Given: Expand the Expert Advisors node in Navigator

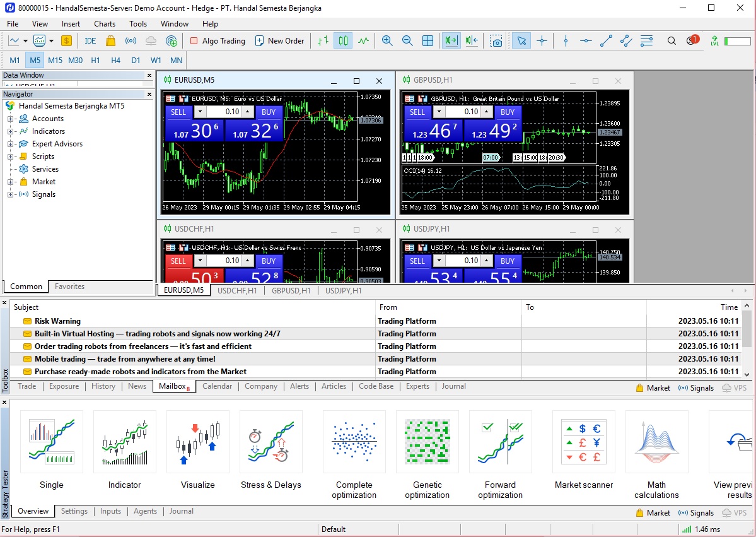Looking at the screenshot, I should (10, 144).
